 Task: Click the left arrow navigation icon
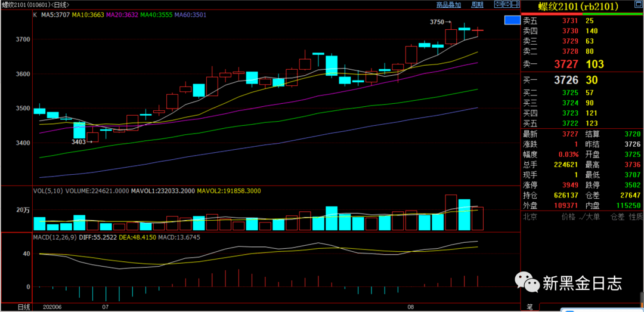(x=498, y=5)
